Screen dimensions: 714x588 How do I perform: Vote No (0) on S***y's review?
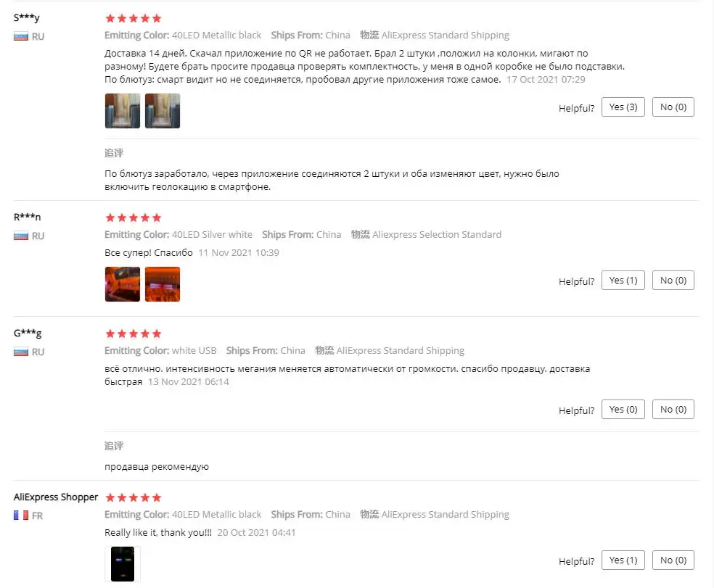[673, 107]
